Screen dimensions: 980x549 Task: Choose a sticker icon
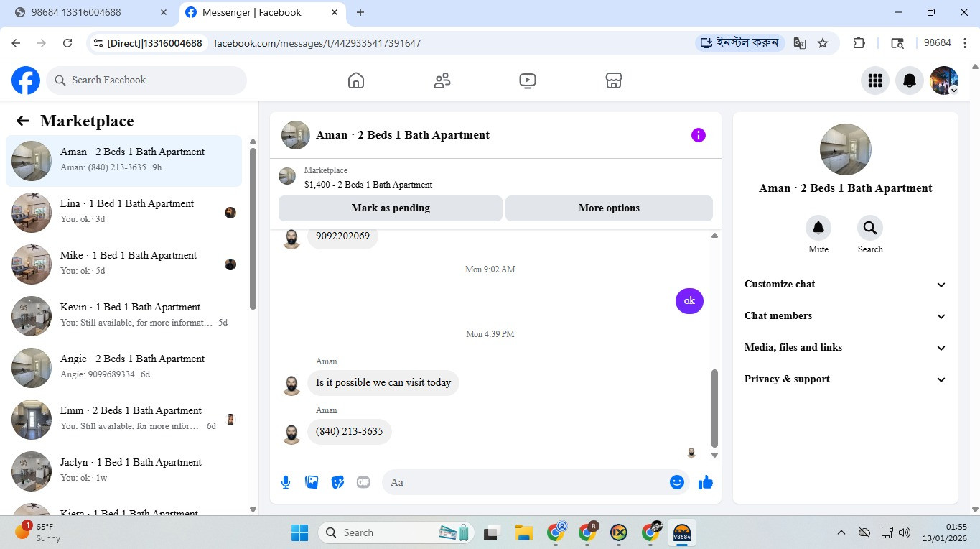click(337, 482)
